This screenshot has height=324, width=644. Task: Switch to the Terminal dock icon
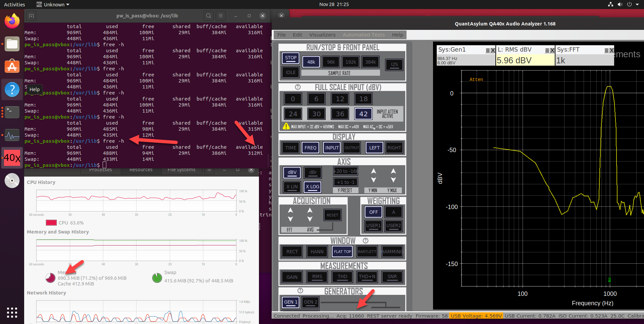tap(12, 112)
